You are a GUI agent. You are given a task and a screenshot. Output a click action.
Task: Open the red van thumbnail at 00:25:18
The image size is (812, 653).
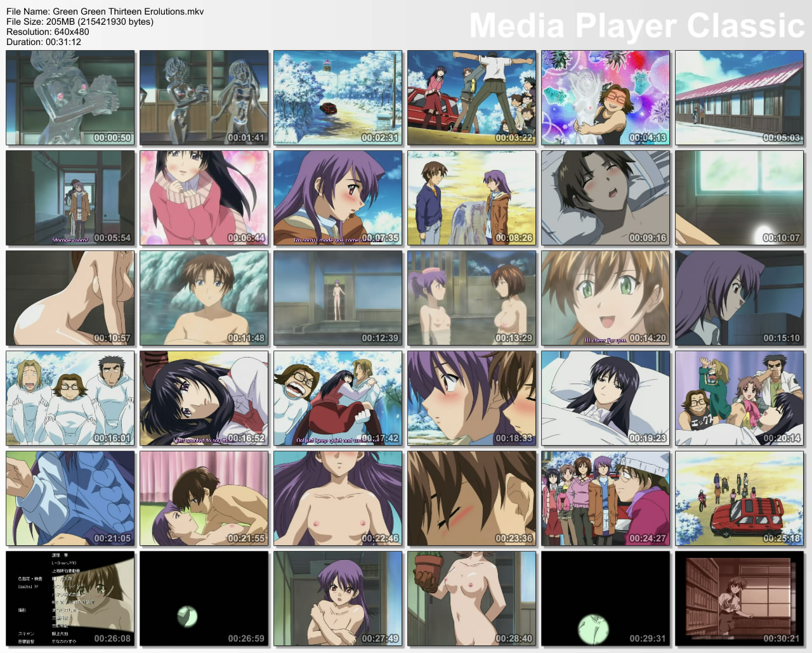tap(740, 498)
